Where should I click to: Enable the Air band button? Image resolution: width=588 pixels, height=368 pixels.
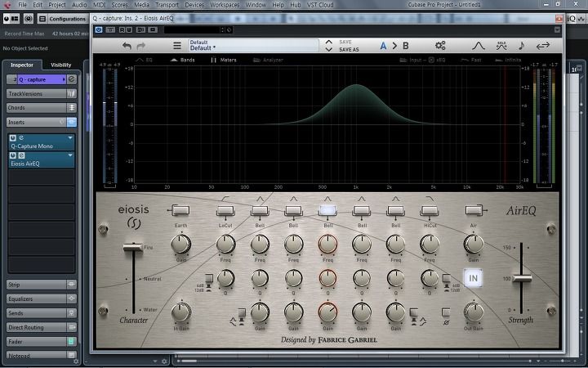point(474,211)
